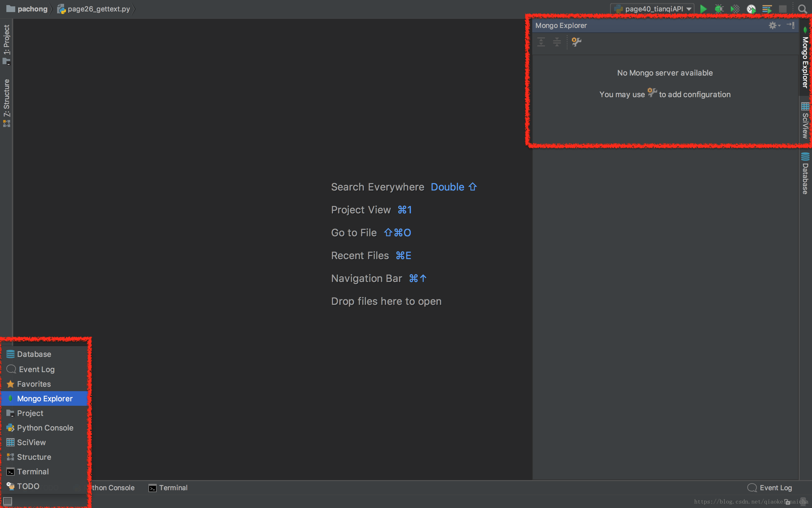Image resolution: width=812 pixels, height=508 pixels.
Task: Open the run configuration dropdown page40_tianqiAPI
Action: coord(652,9)
